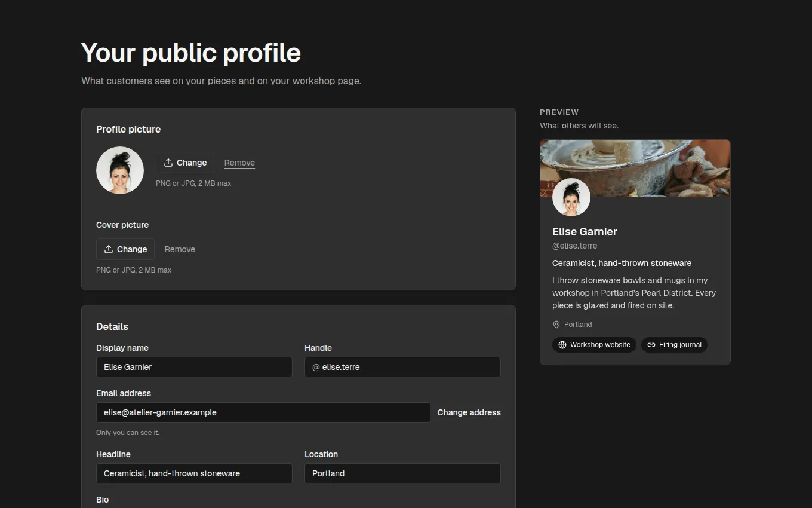
Task: Focus the Handle field with elise.terre
Action: [x=402, y=367]
